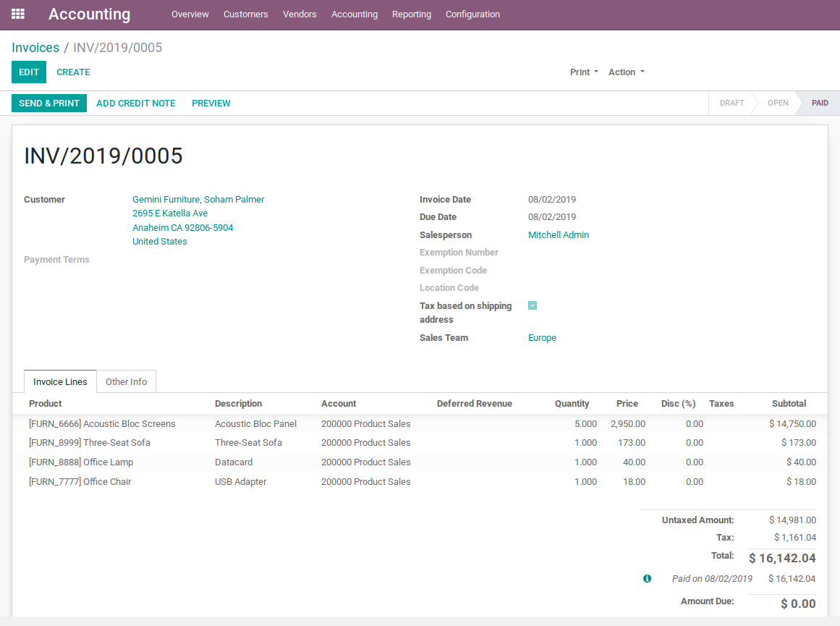Open customer Gemini Furniture, Soham Palmer link
840x626 pixels.
click(198, 200)
